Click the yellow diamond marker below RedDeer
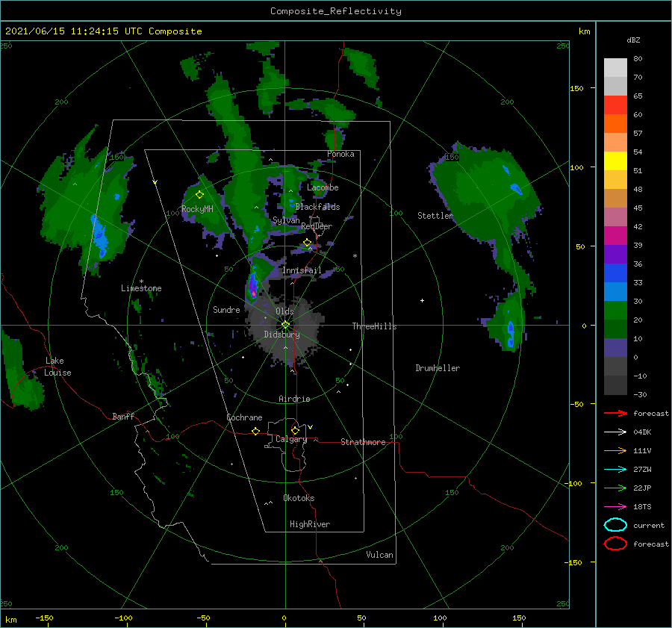This screenshot has height=628, width=672. click(x=308, y=243)
